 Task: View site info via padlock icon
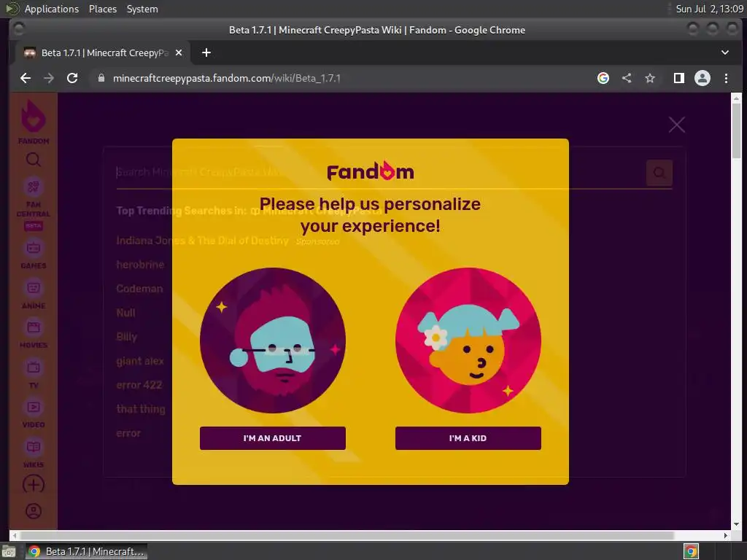[101, 78]
